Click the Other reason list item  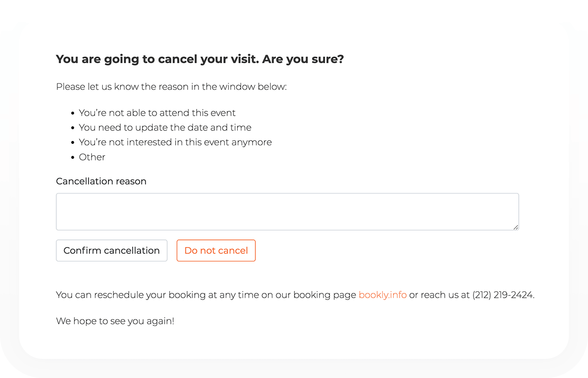[x=92, y=157]
